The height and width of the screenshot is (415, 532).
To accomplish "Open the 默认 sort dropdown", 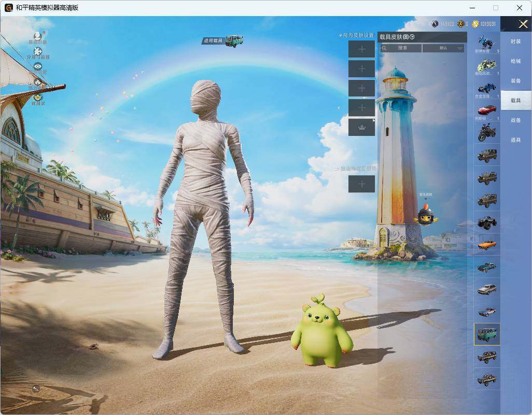I will (x=444, y=48).
